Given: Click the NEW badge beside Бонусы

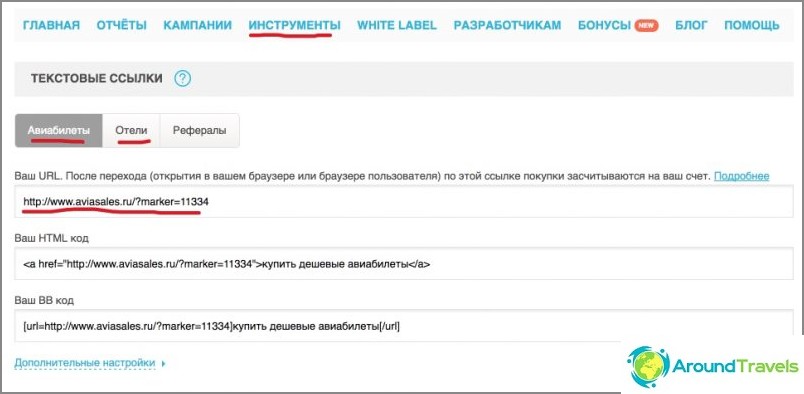Looking at the screenshot, I should (x=646, y=25).
